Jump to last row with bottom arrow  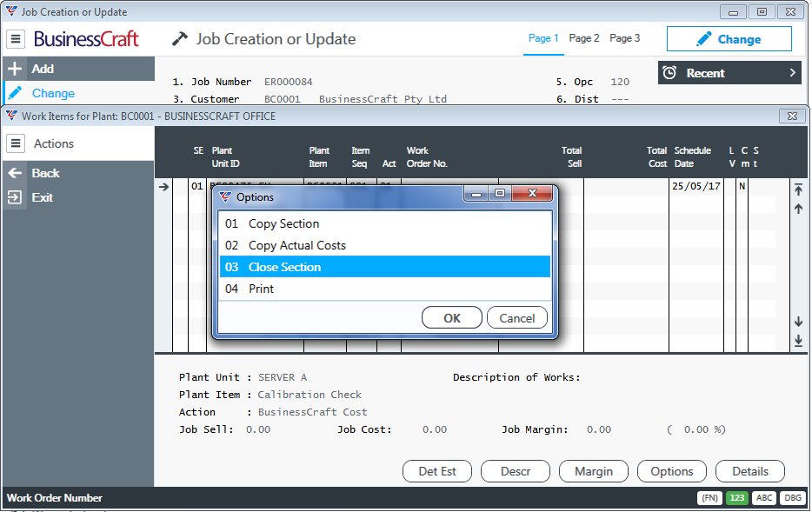[798, 341]
